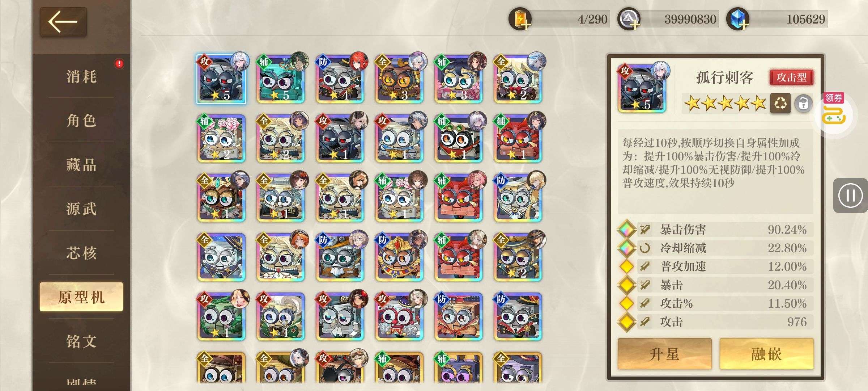Click the pause button at right edge
This screenshot has width=868, height=391.
coord(850,195)
